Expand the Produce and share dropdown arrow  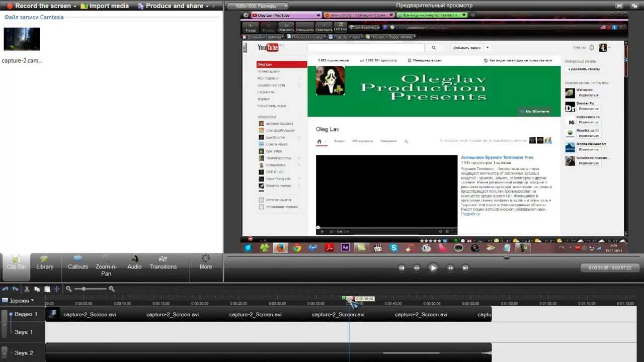[207, 7]
